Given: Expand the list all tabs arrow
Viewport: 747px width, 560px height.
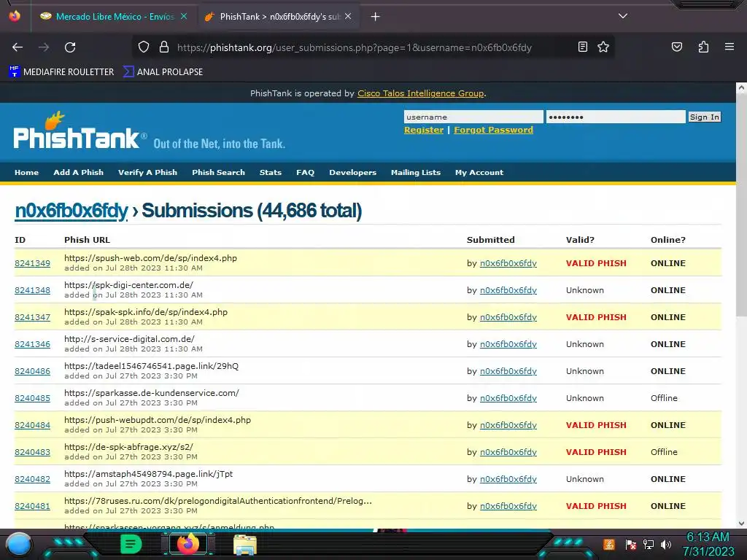Looking at the screenshot, I should click(623, 16).
